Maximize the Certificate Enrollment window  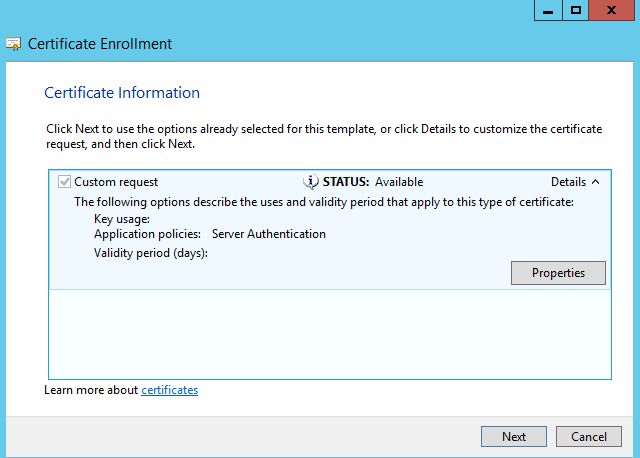[x=576, y=10]
